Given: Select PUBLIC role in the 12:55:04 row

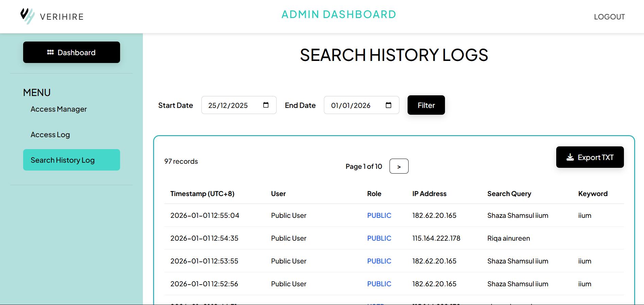Looking at the screenshot, I should (x=379, y=215).
